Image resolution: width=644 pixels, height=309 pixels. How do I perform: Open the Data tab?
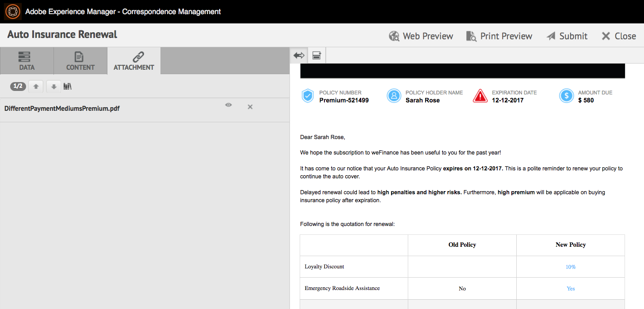(x=27, y=61)
